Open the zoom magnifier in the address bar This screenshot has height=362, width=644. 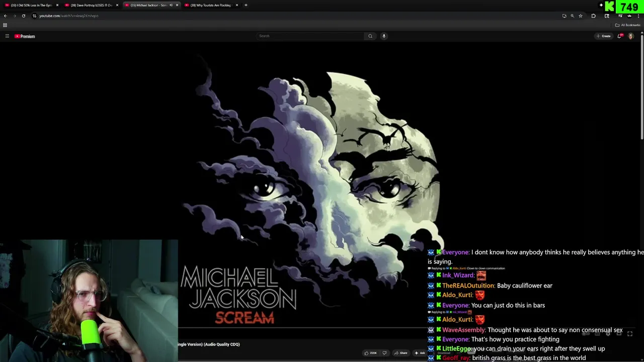(572, 16)
